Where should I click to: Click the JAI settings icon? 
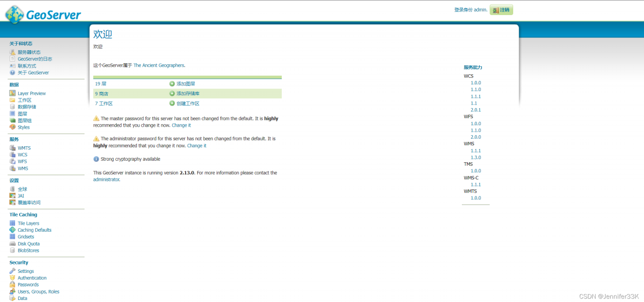click(13, 196)
